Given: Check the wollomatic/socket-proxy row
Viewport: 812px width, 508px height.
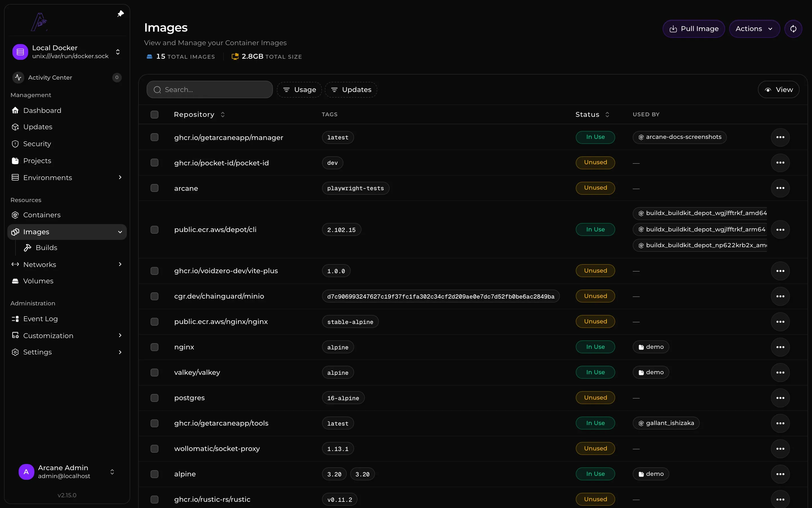Looking at the screenshot, I should (x=154, y=448).
